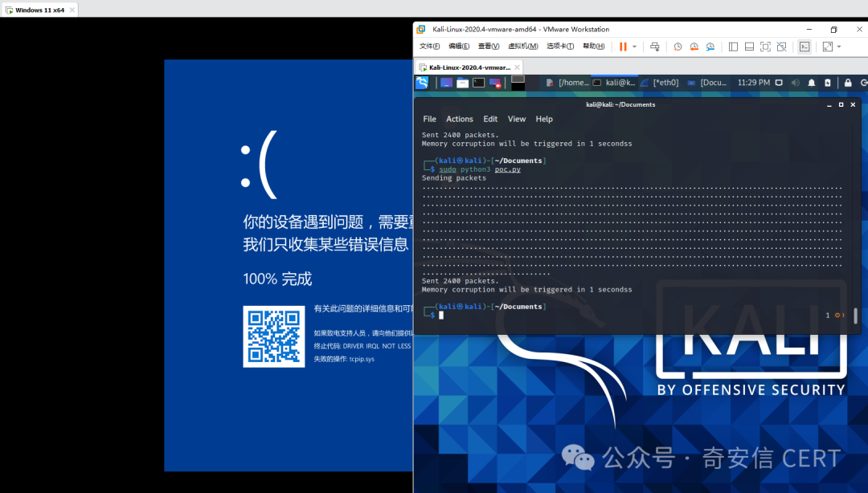This screenshot has width=868, height=493.
Task: Close the Windows 11 x64 tab
Action: 72,10
